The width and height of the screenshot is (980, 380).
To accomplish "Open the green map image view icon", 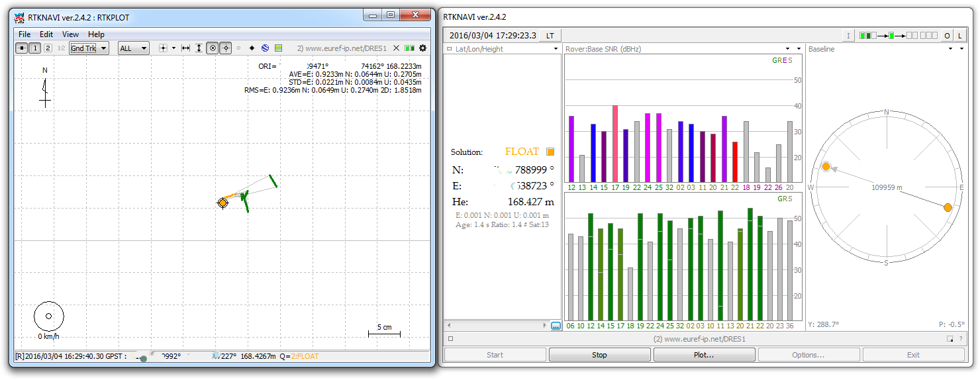I will [x=279, y=48].
